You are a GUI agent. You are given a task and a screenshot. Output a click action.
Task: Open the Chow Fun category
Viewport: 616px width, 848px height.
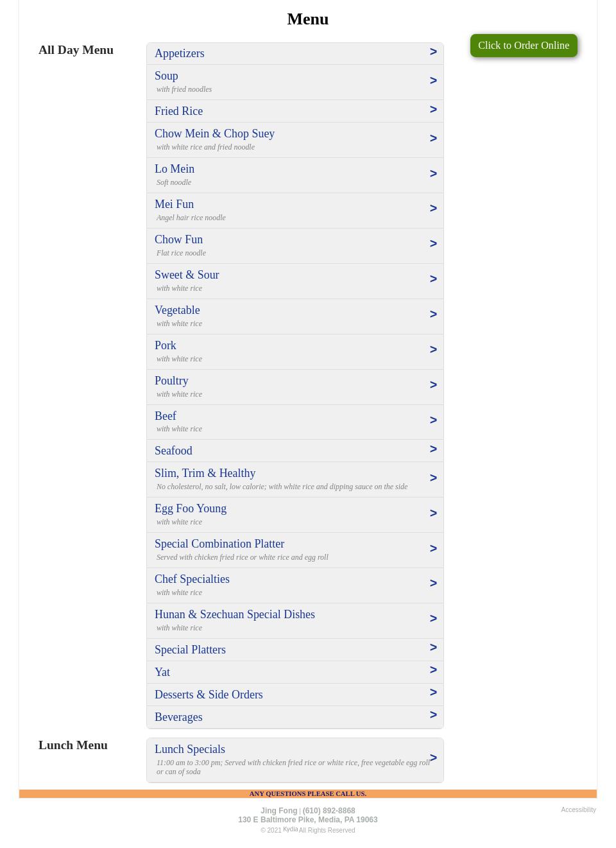click(x=178, y=239)
